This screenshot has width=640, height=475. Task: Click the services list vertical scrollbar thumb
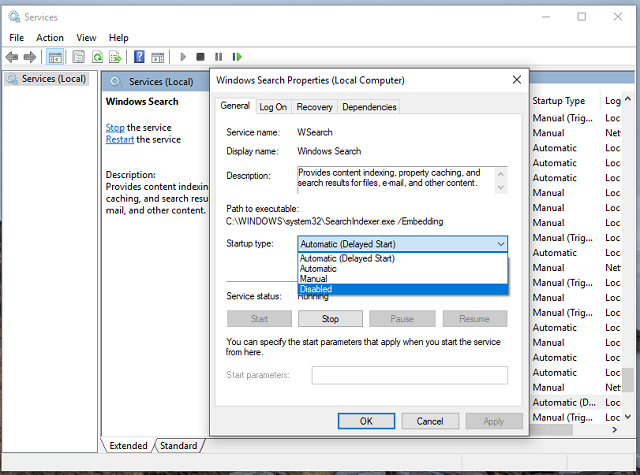click(x=628, y=379)
